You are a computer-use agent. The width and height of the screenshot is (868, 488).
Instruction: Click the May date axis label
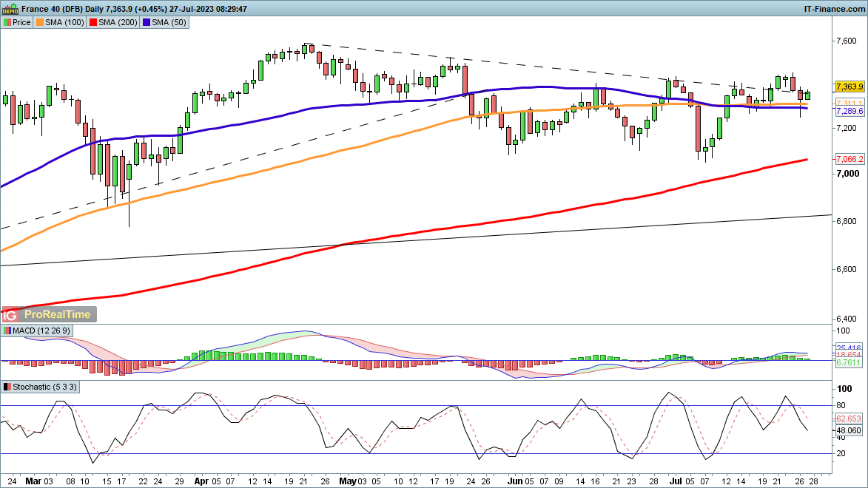tap(348, 481)
